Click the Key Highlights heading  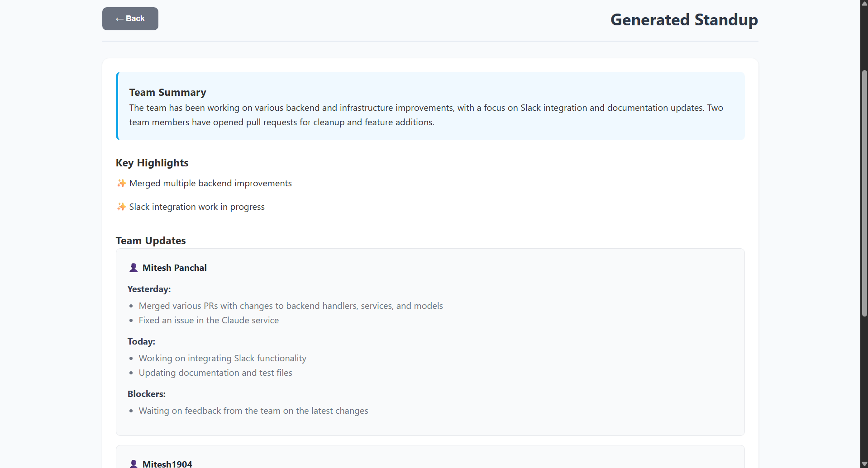(x=152, y=163)
